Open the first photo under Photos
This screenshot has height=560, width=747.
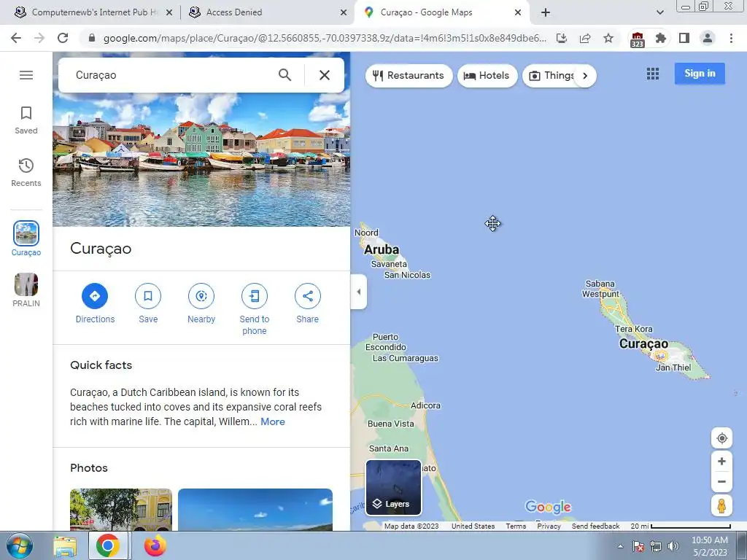[121, 510]
